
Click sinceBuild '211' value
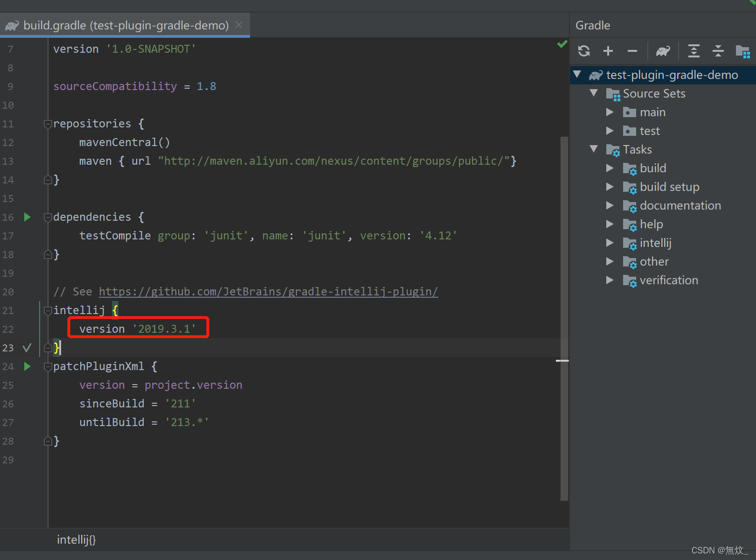(180, 404)
